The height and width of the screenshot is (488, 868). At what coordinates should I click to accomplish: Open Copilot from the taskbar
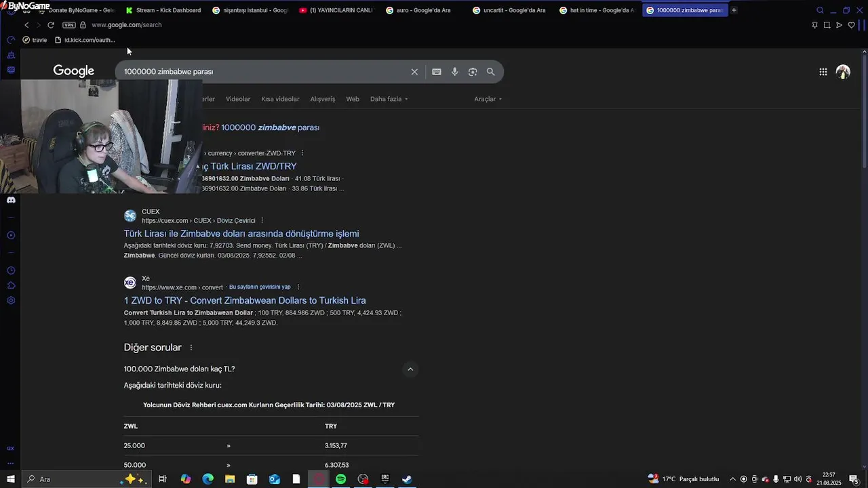tap(186, 479)
